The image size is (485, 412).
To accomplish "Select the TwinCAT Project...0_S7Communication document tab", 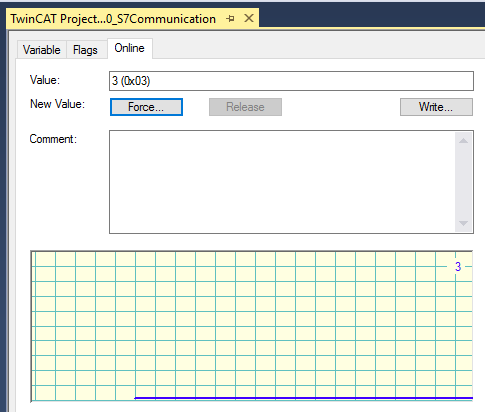I will coord(113,19).
